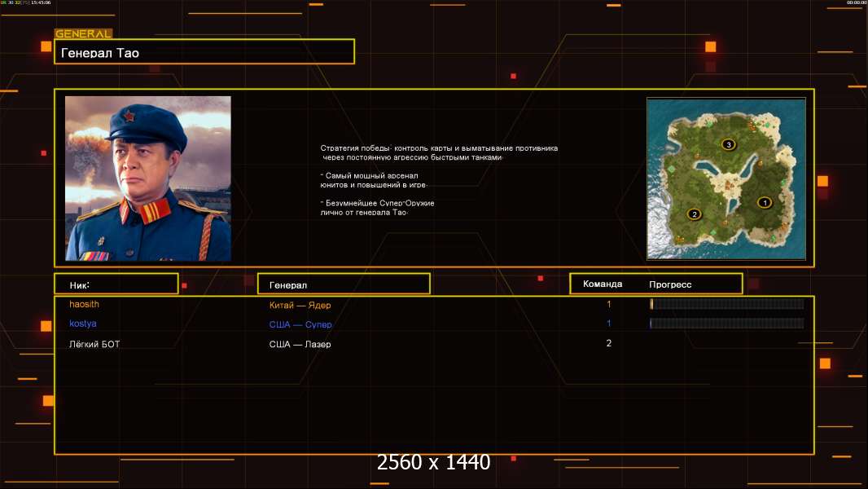Screen dimensions: 868x489
Task: Click the 'Ник:' column header
Action: tap(116, 284)
